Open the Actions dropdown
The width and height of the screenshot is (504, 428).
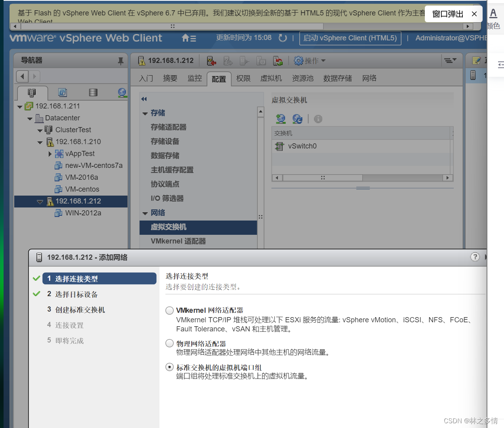[310, 61]
